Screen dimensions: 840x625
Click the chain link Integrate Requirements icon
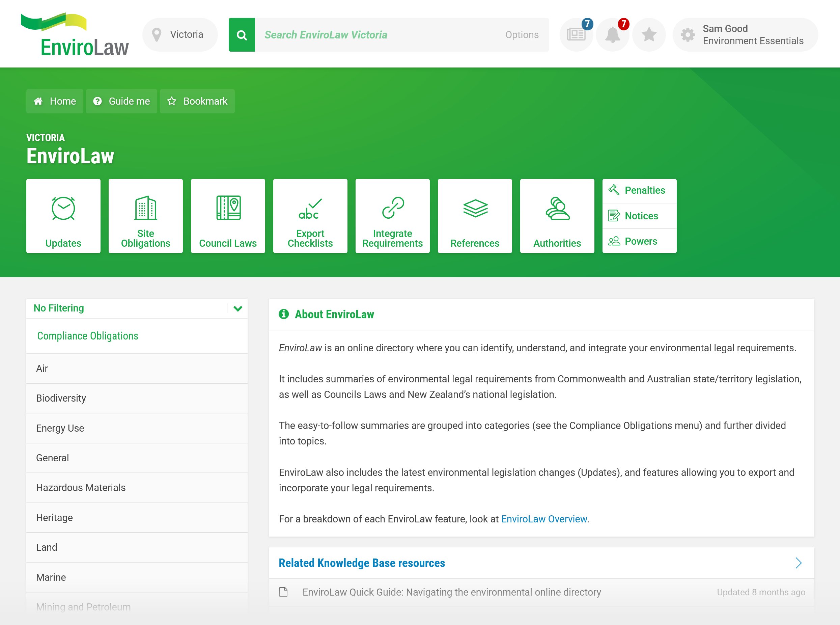pyautogui.click(x=393, y=208)
